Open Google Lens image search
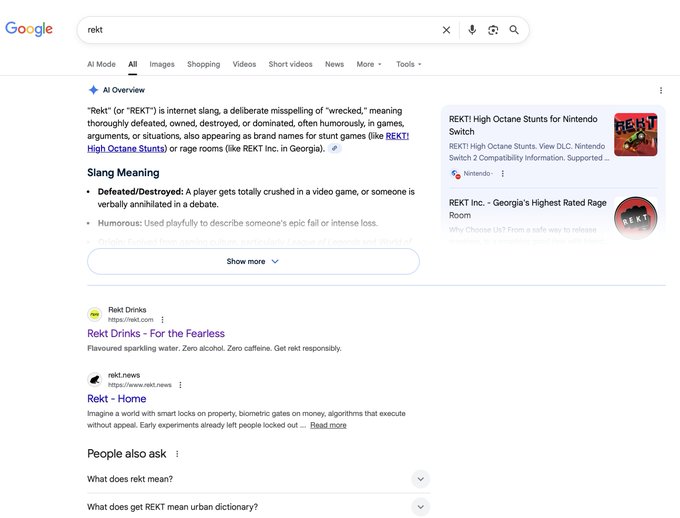The height and width of the screenshot is (518, 680). [493, 30]
